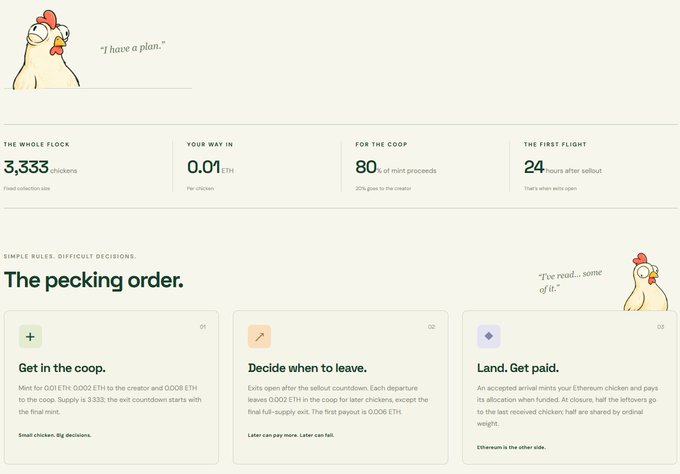The image size is (680, 474).
Task: Click "THE WHOLE FLOCK" label
Action: click(36, 144)
